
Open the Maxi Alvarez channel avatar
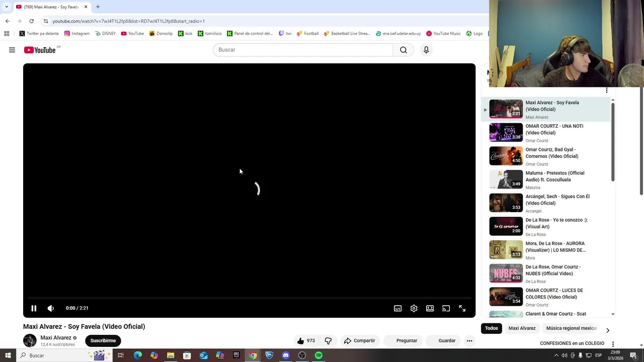point(30,340)
